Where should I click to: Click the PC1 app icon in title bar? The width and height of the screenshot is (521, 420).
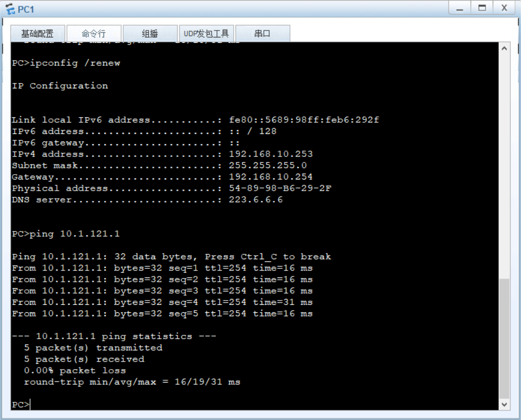click(x=10, y=10)
